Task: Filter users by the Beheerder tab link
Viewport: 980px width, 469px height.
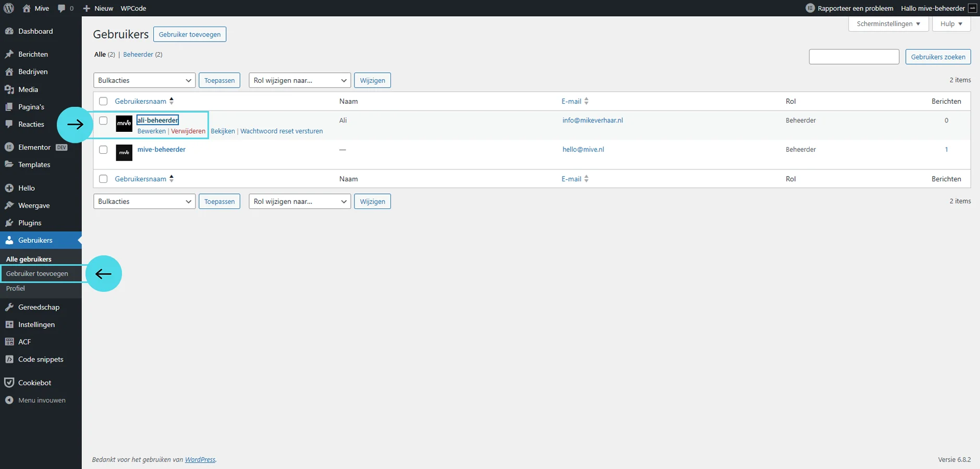Action: (x=138, y=55)
